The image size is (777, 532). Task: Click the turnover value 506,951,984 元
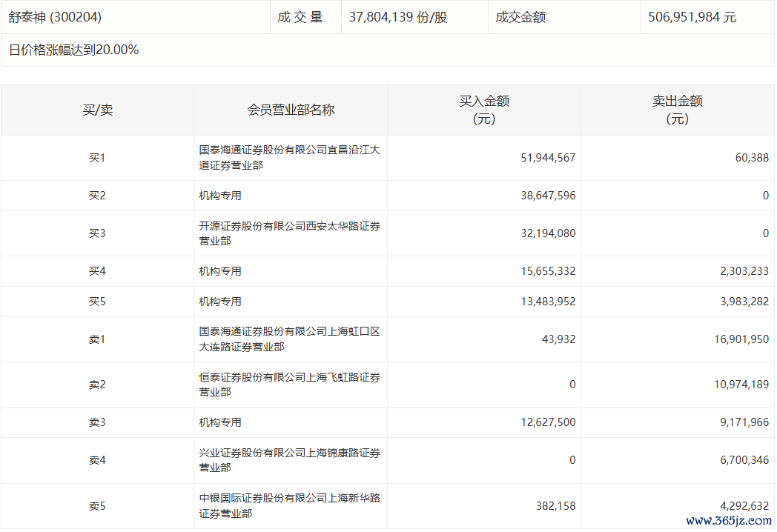click(x=692, y=17)
